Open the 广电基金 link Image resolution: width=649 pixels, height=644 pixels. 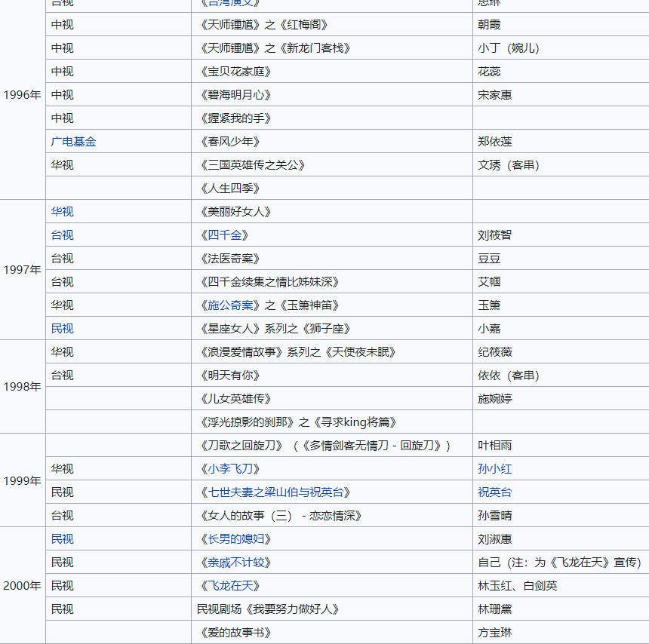[73, 142]
